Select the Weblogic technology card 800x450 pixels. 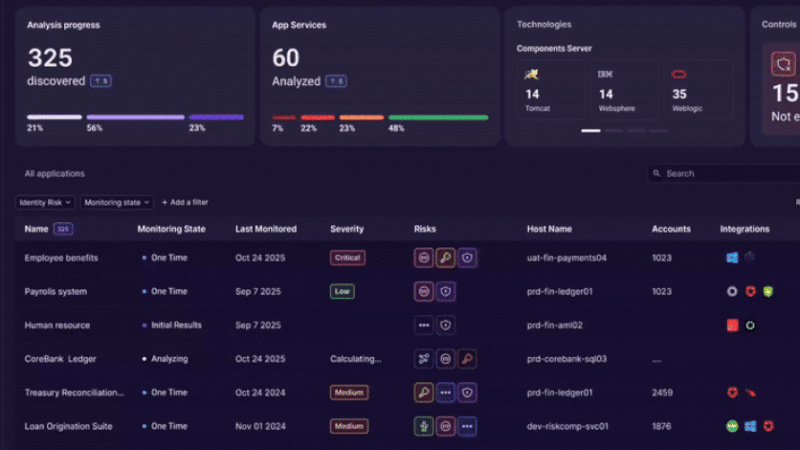(x=696, y=88)
